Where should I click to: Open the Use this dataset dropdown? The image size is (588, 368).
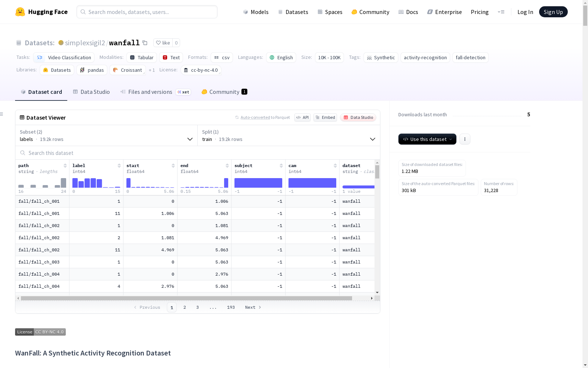coord(427,139)
